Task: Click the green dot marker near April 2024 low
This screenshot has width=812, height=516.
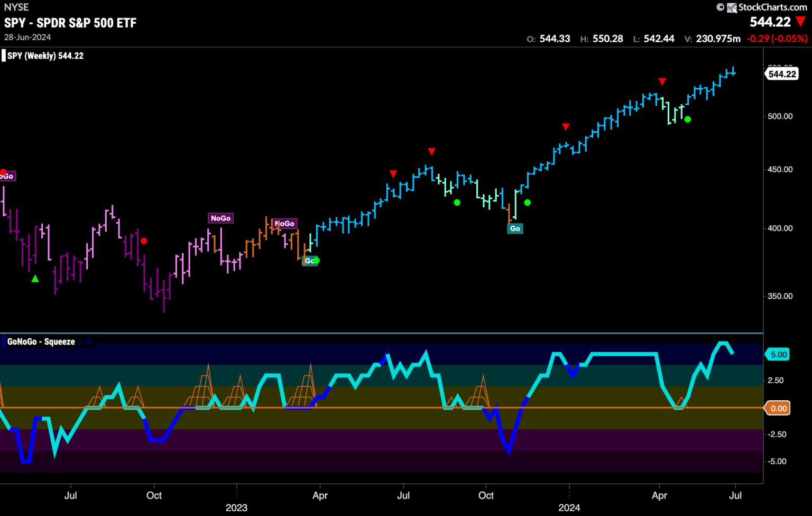Action: point(687,119)
